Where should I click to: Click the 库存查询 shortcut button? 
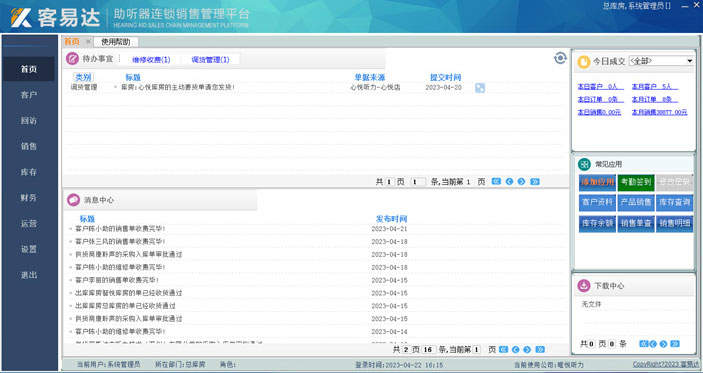tap(674, 202)
